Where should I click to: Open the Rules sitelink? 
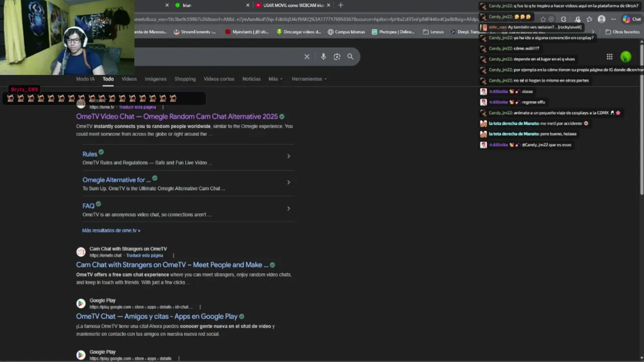pyautogui.click(x=90, y=154)
